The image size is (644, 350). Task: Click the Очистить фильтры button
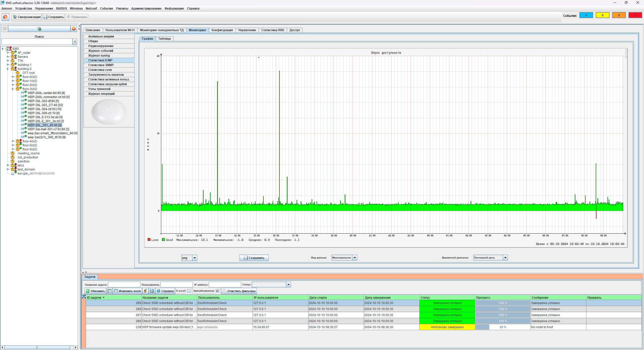(x=239, y=291)
